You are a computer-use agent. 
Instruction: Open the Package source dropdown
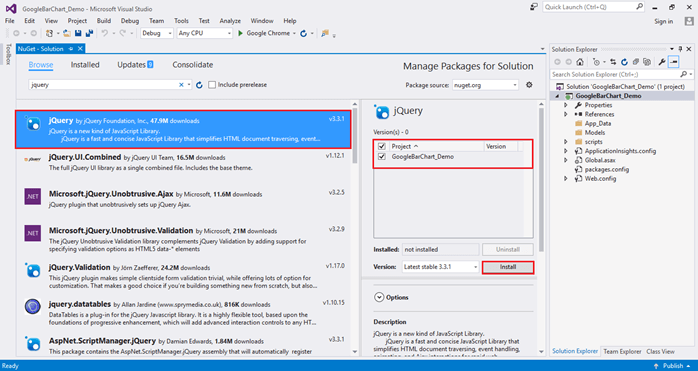tap(485, 85)
